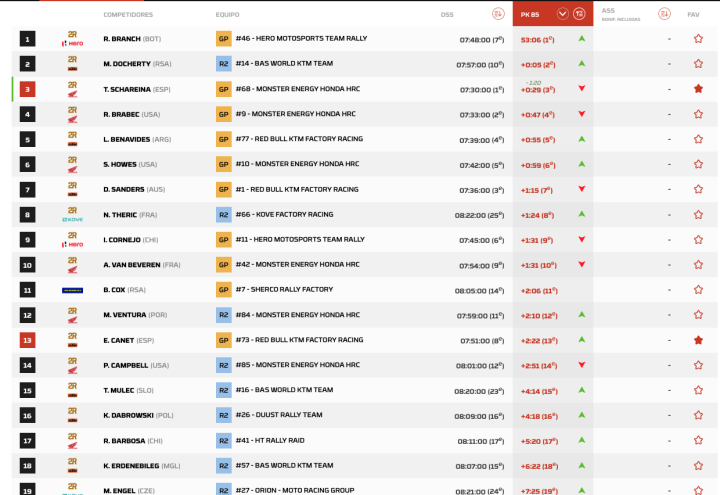
Task: Open the PK 85 checkpoint dropdown
Action: click(562, 14)
